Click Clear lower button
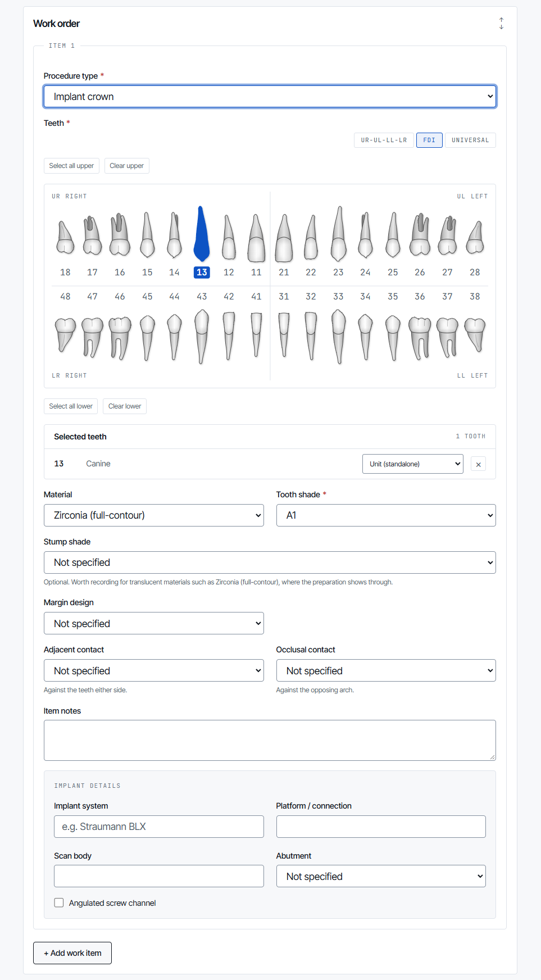The height and width of the screenshot is (980, 541). tap(125, 406)
